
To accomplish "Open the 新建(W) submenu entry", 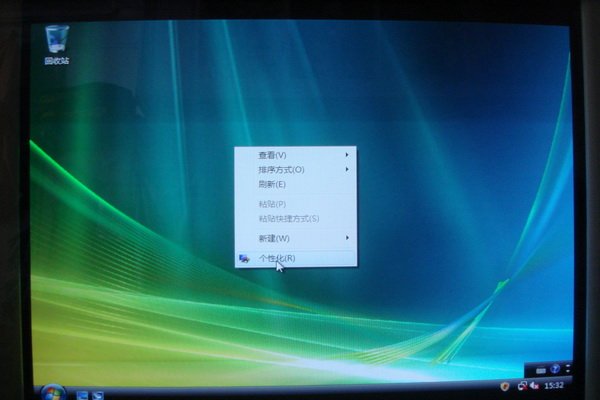I will pos(296,238).
